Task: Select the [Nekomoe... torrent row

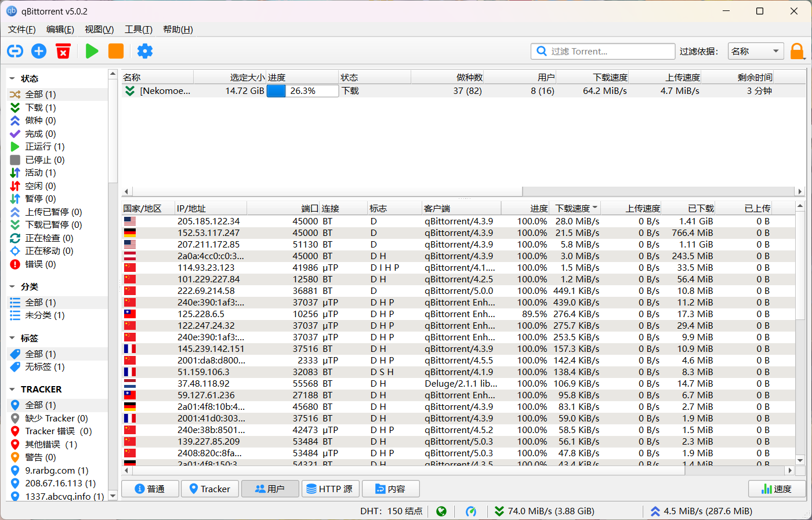Action: 463,91
